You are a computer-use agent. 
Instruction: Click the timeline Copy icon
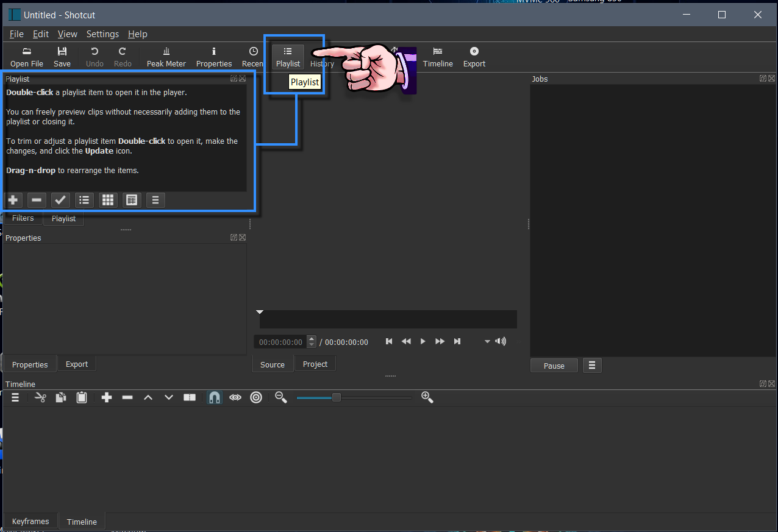click(x=61, y=397)
